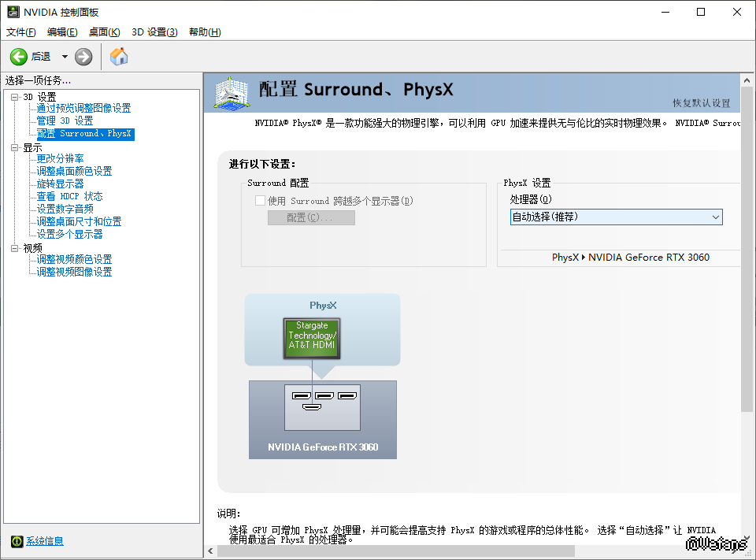Open 查看 HDCP 状态
756x560 pixels.
[70, 196]
